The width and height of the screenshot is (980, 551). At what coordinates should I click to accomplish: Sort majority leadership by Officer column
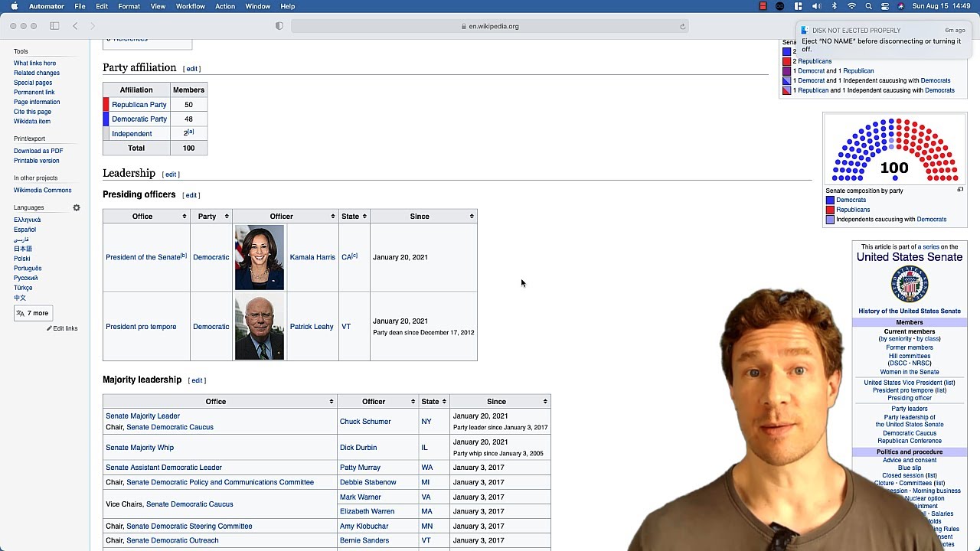(413, 402)
